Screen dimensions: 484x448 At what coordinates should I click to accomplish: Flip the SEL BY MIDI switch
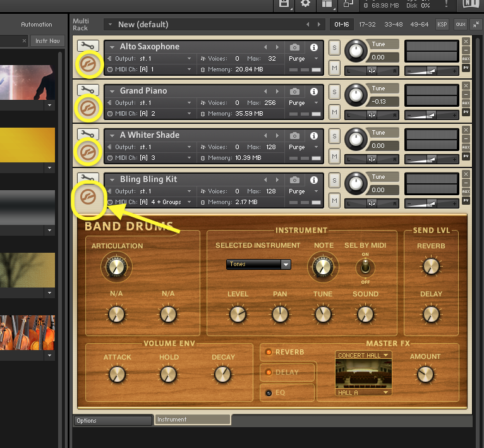365,268
